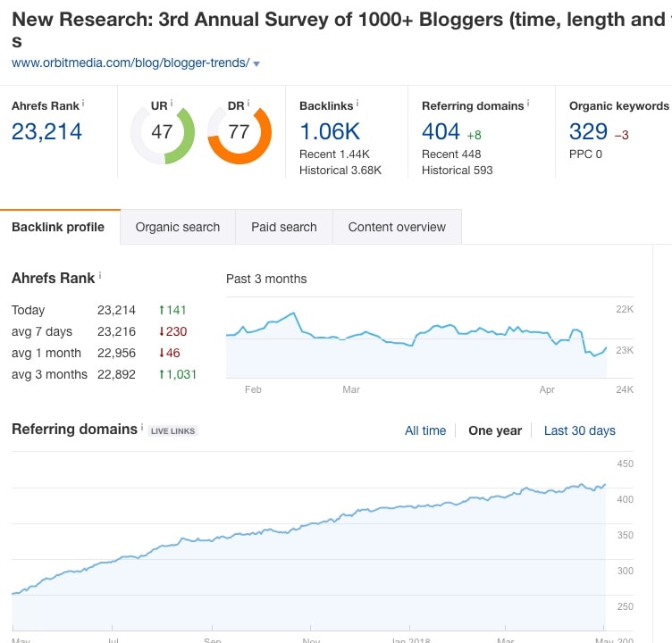This screenshot has width=672, height=643.
Task: Click the info icon next to DR
Action: tap(248, 104)
